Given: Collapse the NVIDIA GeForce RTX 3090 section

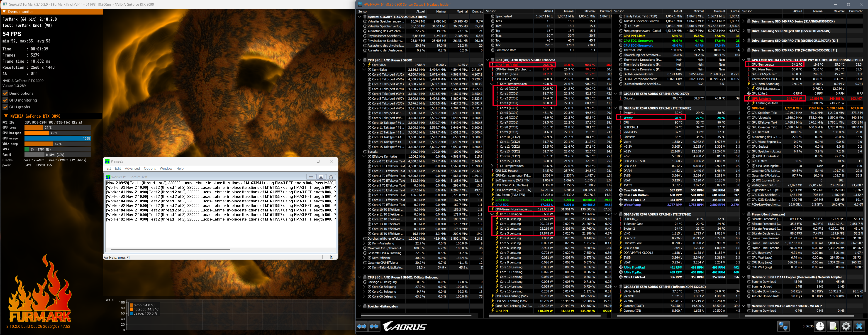Looking at the screenshot, I should click(6, 116).
